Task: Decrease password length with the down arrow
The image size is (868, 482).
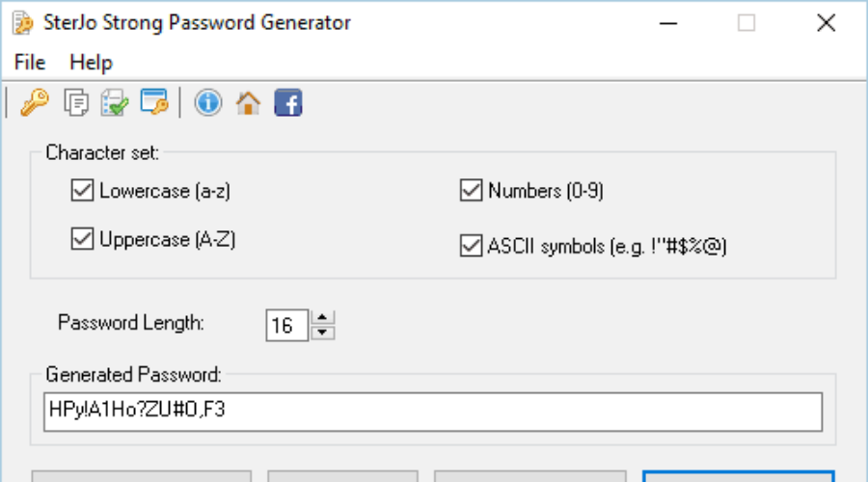Action: 323,333
